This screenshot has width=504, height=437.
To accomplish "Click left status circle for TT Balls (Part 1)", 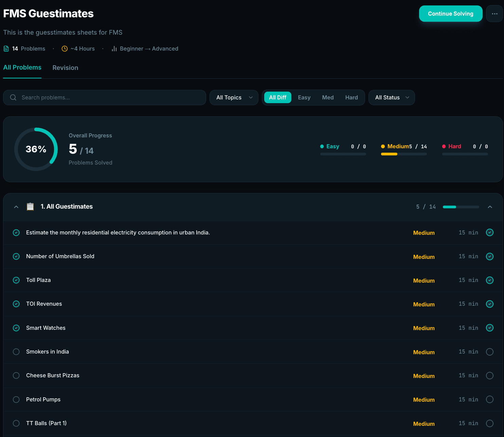I will coord(16,423).
